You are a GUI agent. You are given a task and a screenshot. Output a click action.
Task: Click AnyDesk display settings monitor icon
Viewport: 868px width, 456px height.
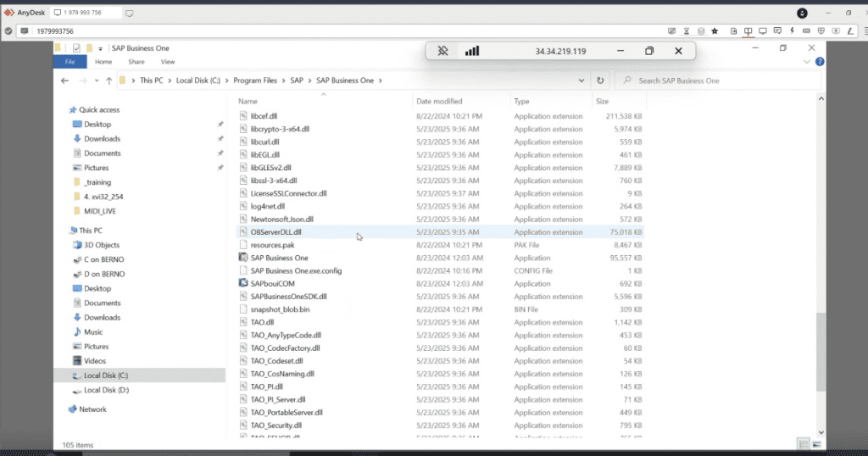[x=763, y=31]
